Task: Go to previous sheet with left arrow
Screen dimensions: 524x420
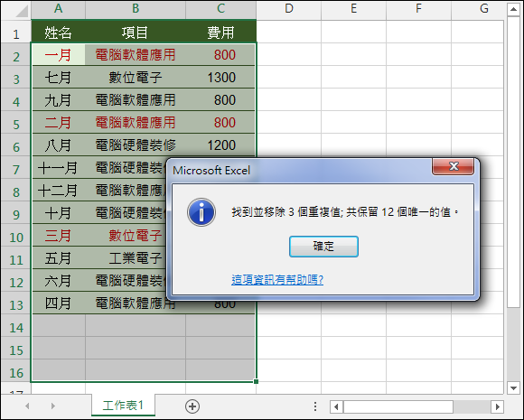Action: coord(27,406)
